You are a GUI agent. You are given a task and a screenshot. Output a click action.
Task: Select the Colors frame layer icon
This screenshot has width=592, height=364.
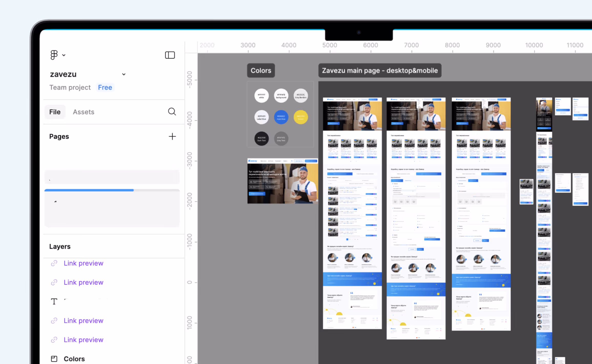(x=54, y=359)
